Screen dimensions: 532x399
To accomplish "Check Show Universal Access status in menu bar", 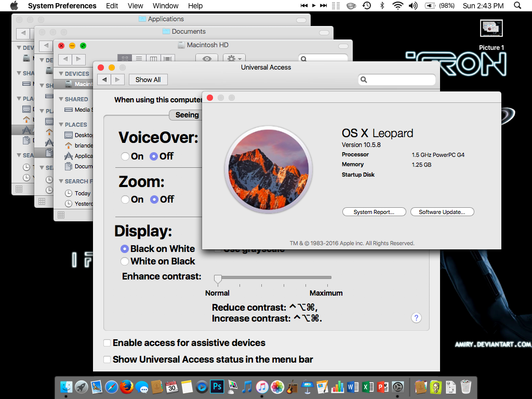I will [x=107, y=360].
